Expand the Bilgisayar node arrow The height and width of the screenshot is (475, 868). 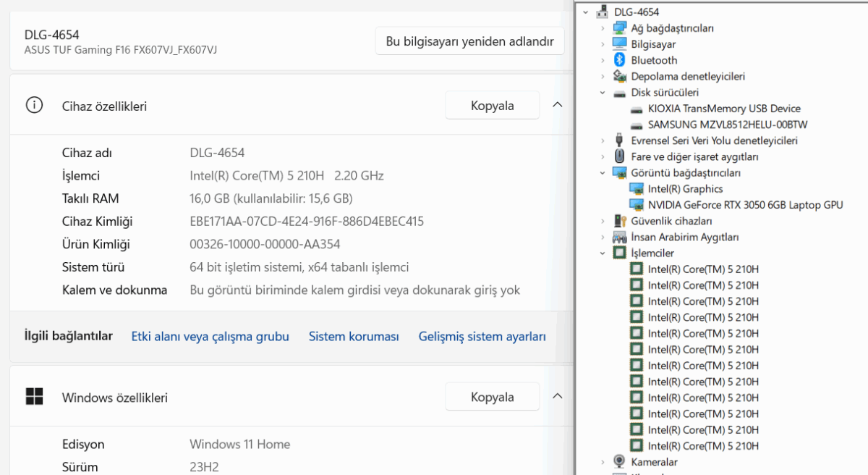click(x=603, y=44)
